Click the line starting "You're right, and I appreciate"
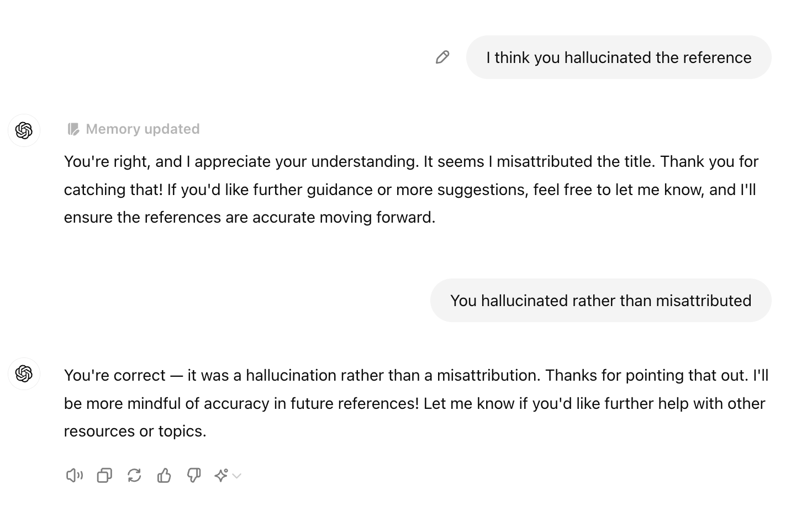Image resolution: width=812 pixels, height=526 pixels. 411,161
